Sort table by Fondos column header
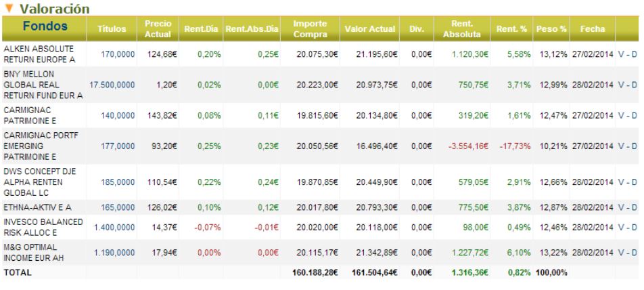Viewport: 644px width, 290px height. point(45,26)
